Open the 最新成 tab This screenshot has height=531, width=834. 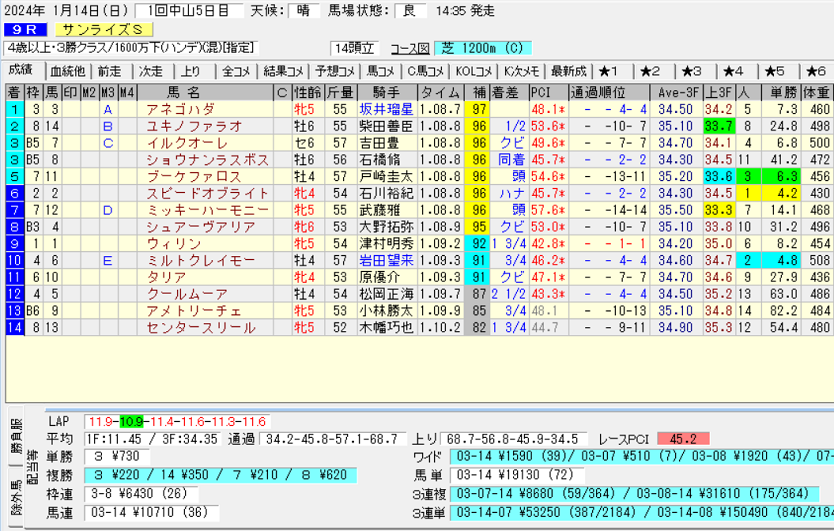(x=567, y=71)
